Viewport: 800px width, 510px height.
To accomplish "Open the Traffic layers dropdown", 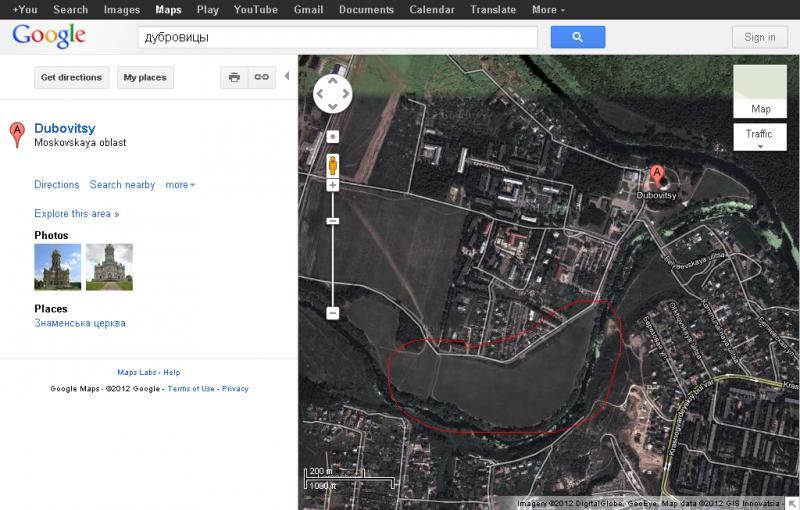I will click(x=760, y=137).
